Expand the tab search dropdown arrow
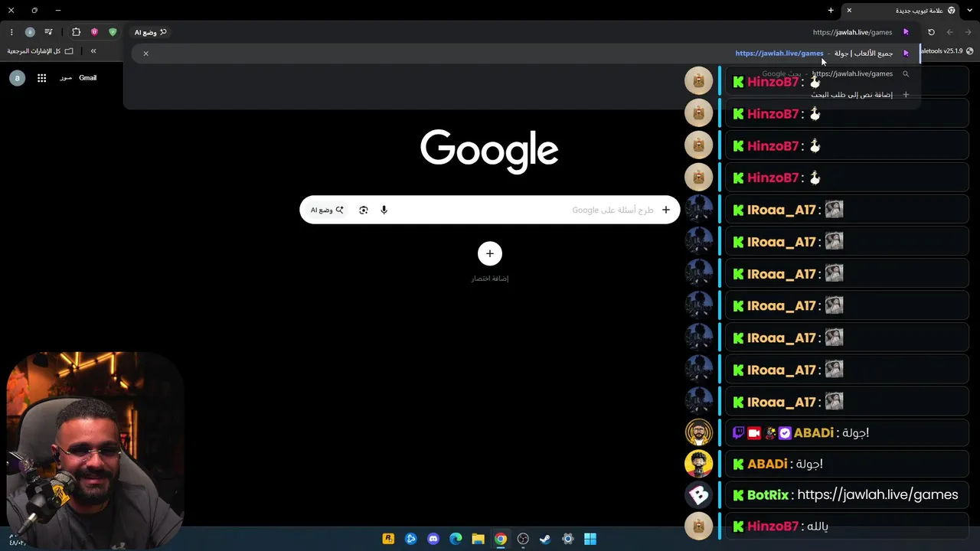 click(971, 11)
